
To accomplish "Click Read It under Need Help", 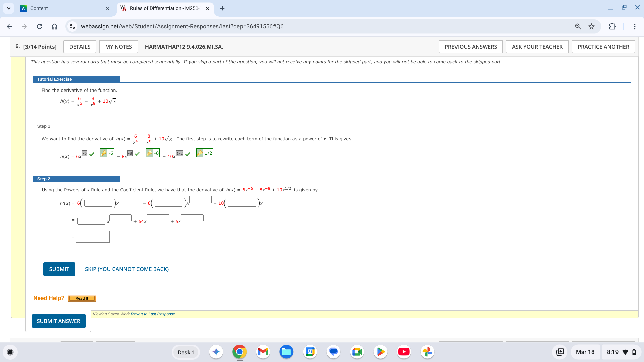I will [82, 298].
